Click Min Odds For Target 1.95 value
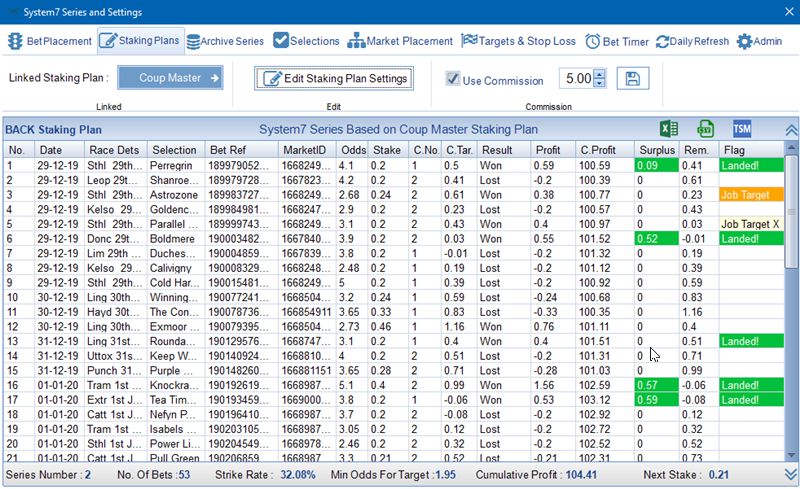Screen dimensions: 800x489 (x=445, y=475)
